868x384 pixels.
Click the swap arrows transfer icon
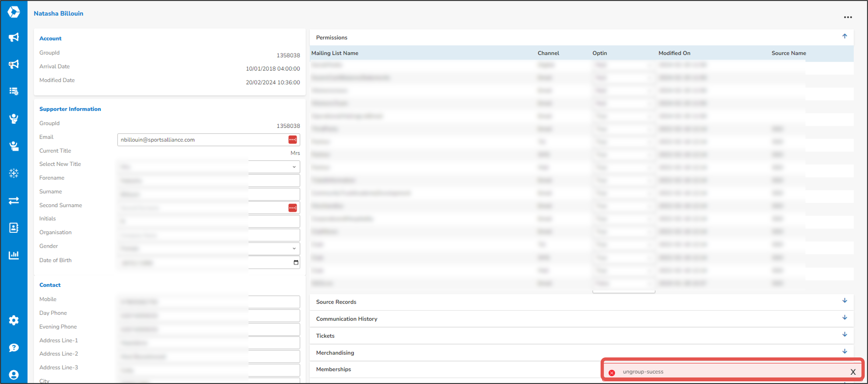(14, 201)
